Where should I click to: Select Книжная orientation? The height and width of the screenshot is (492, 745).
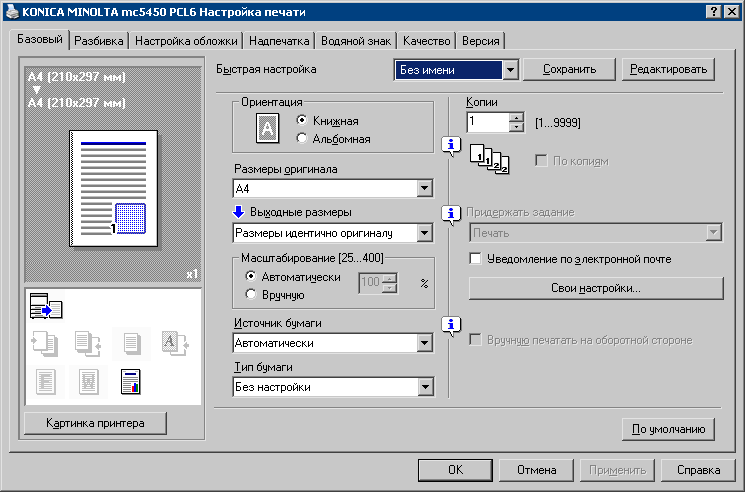pos(301,121)
